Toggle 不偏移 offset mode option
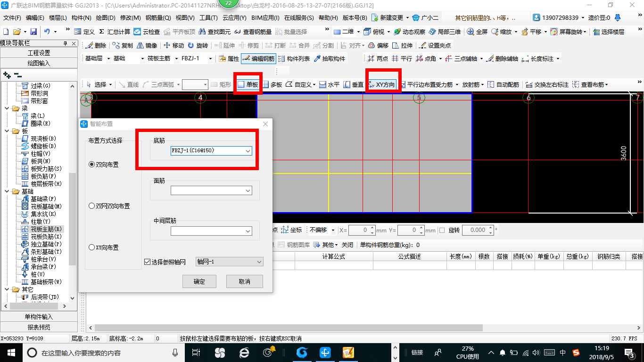This screenshot has height=362, width=644. [x=322, y=230]
